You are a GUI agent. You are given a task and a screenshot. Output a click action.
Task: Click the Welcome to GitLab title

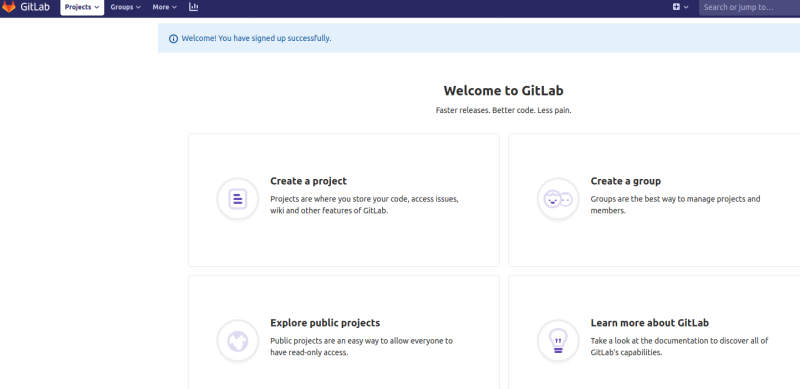[504, 91]
